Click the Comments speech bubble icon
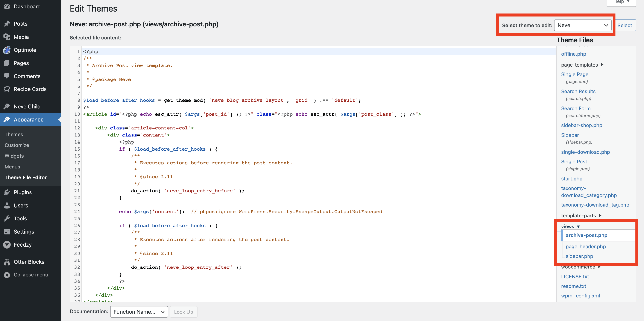The image size is (644, 321). (x=7, y=76)
